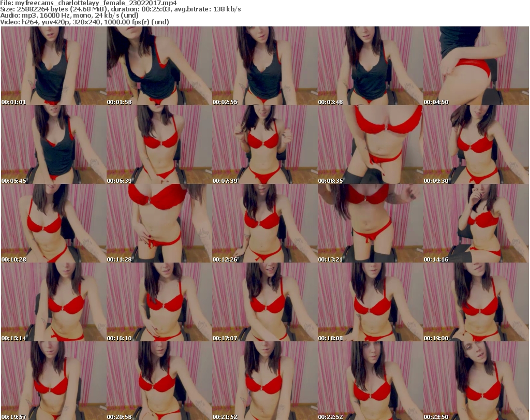The width and height of the screenshot is (530, 420).
Task: Select the thumbnail timestamped 00:17:07
Action: pyautogui.click(x=264, y=302)
